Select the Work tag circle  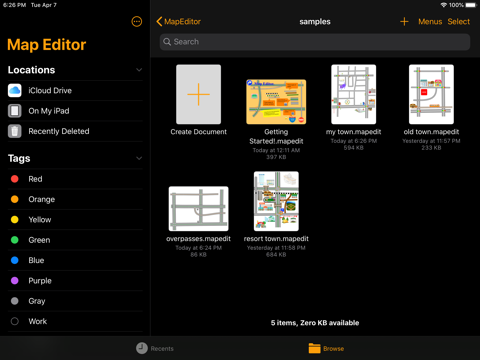[15, 321]
